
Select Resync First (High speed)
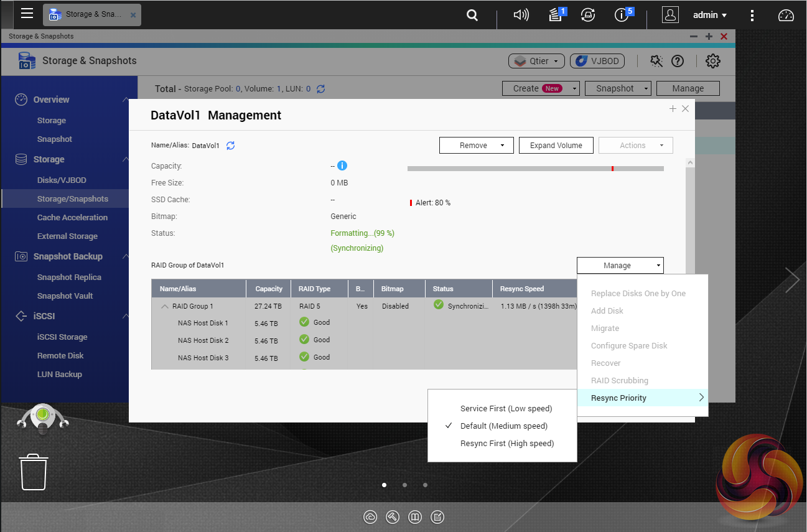506,444
